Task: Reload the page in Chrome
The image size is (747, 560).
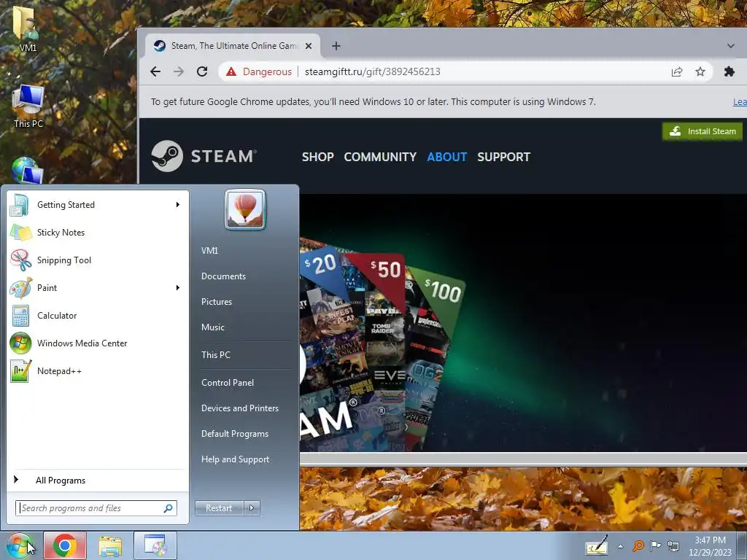Action: click(202, 71)
